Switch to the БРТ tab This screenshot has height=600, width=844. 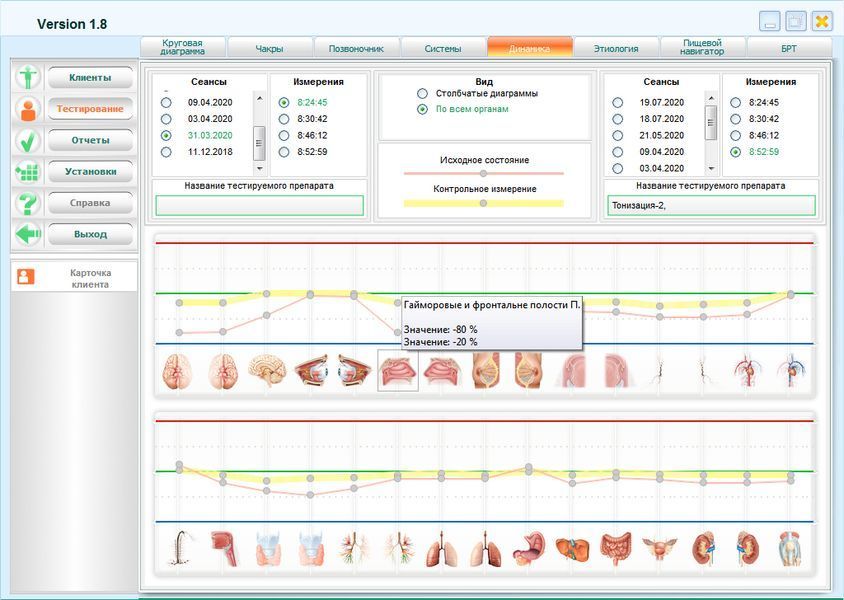(789, 47)
